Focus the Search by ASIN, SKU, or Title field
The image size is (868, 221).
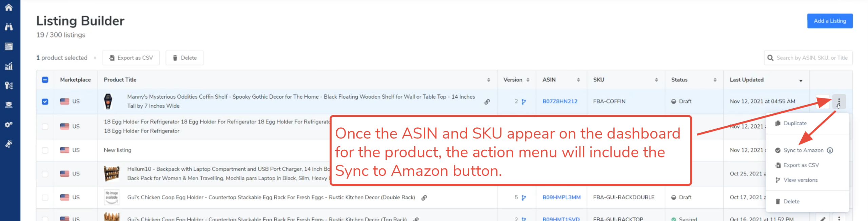[x=812, y=58]
